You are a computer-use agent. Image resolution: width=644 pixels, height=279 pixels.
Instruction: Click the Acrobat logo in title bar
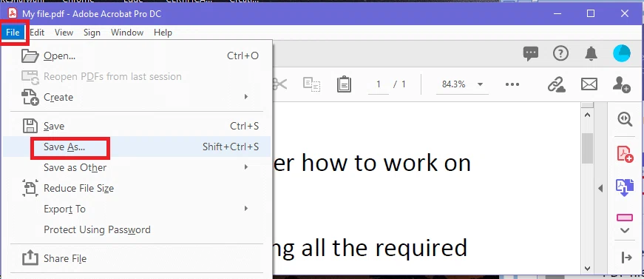point(13,13)
